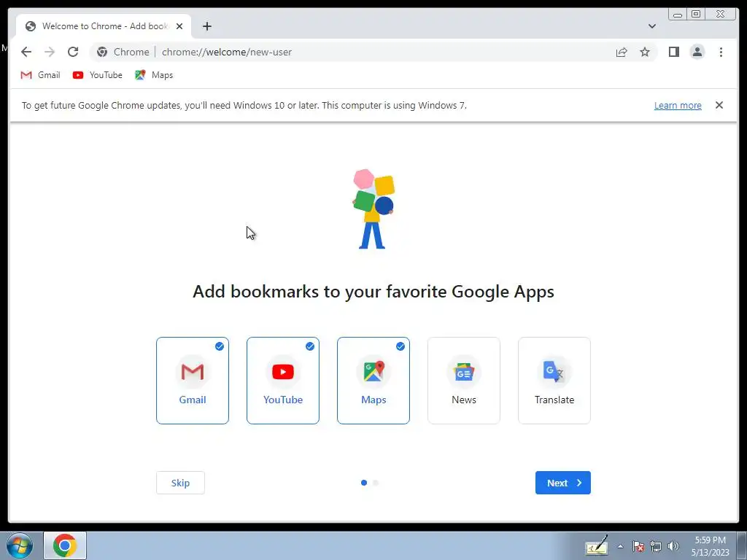The height and width of the screenshot is (560, 747).
Task: Expand the tab search dropdown arrow
Action: [x=651, y=26]
